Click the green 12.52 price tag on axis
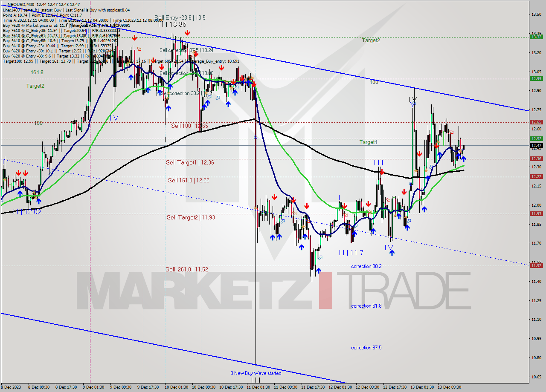Screen dimensions: 546x392 (x=536, y=138)
